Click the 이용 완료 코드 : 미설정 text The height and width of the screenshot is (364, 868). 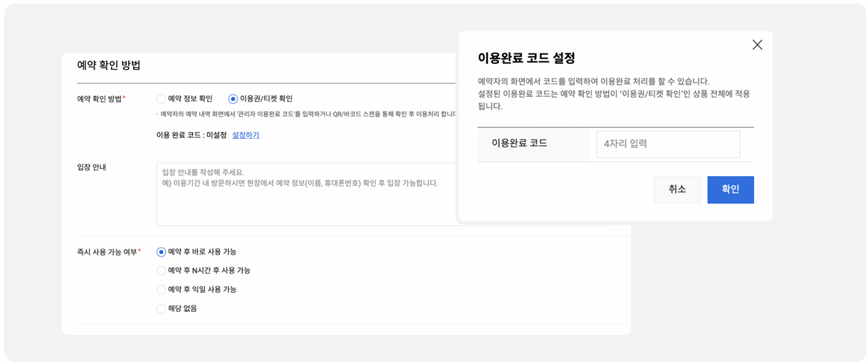coord(192,135)
